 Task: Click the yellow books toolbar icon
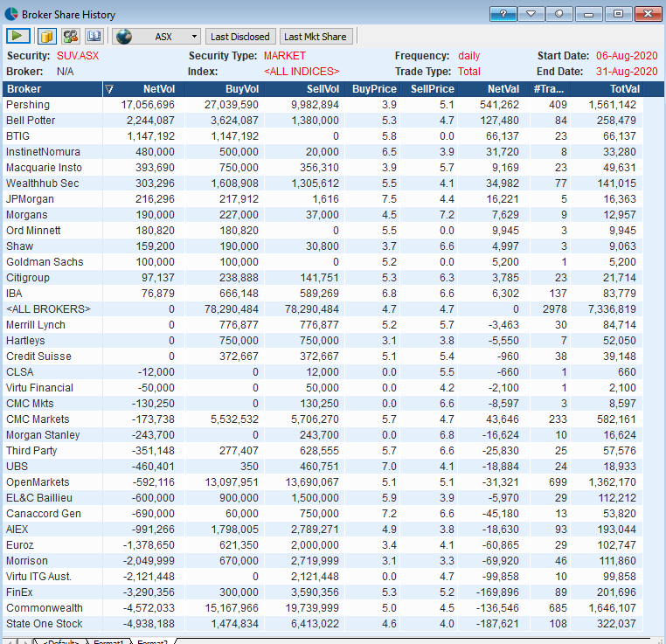pos(47,36)
